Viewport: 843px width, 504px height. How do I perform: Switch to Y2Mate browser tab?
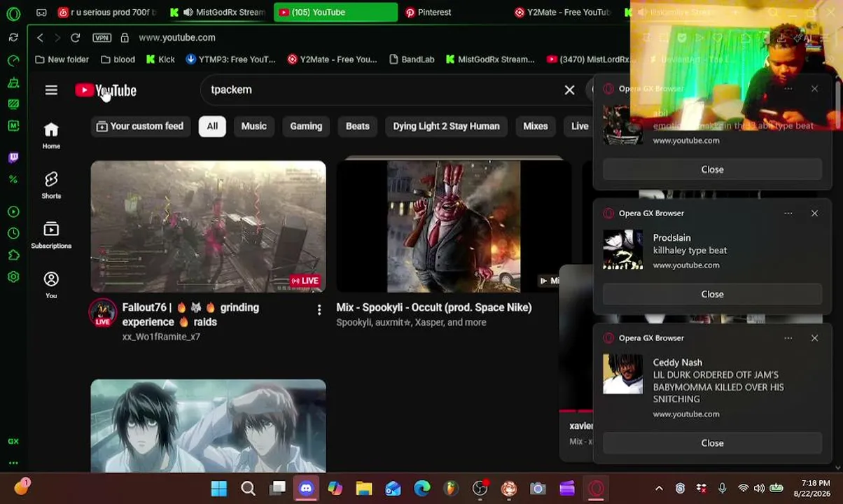point(564,13)
